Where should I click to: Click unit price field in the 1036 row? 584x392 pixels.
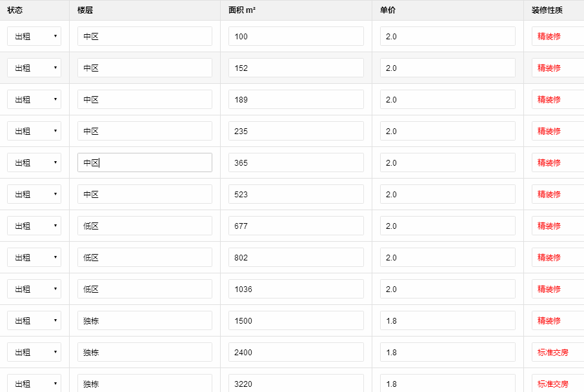pyautogui.click(x=447, y=289)
